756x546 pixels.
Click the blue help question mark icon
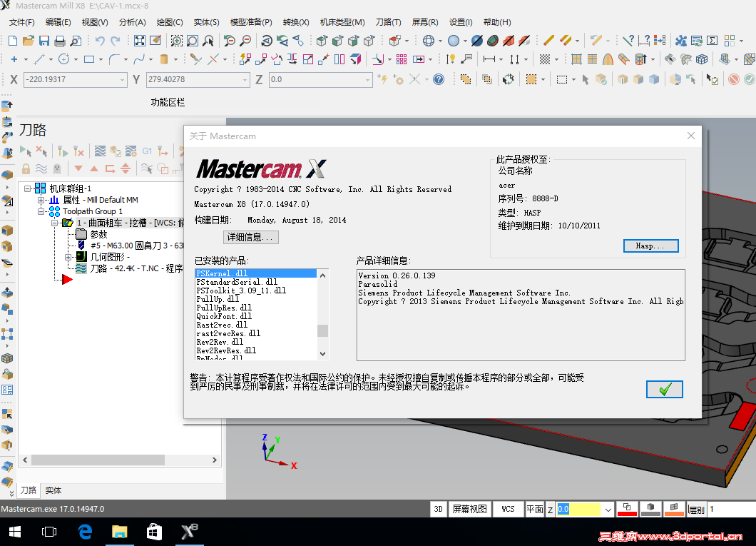pyautogui.click(x=439, y=79)
